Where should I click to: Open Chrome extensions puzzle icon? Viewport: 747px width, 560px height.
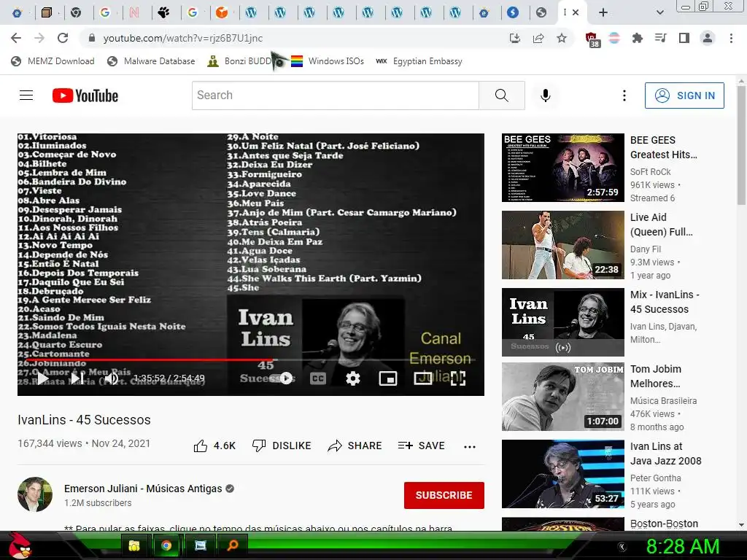(638, 38)
